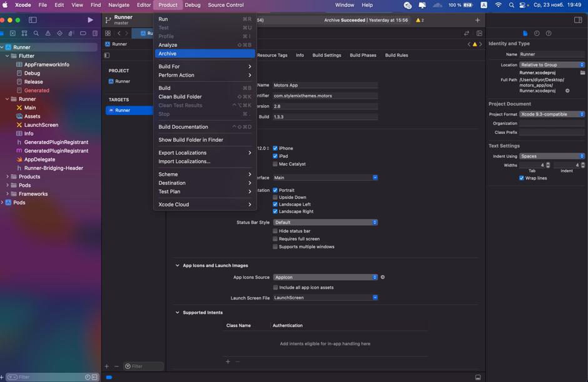Image resolution: width=588 pixels, height=382 pixels.
Task: Click the Version field showing 2.8
Action: pyautogui.click(x=325, y=106)
